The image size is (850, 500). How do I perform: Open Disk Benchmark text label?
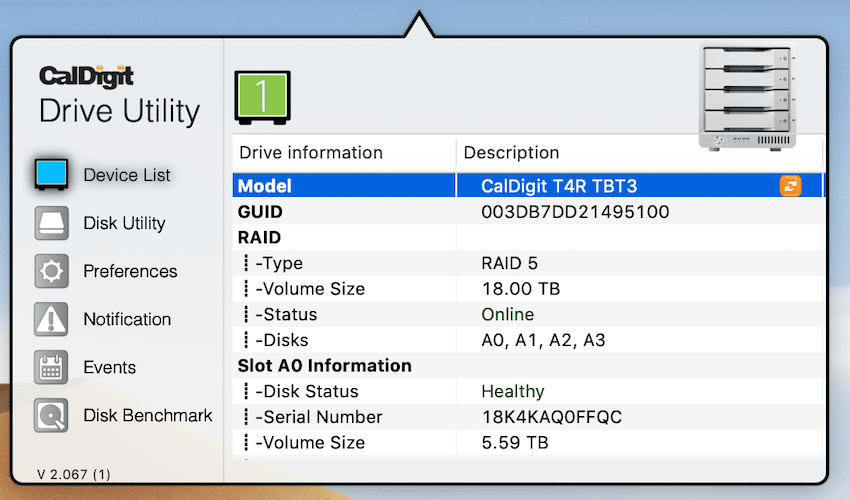click(x=147, y=415)
